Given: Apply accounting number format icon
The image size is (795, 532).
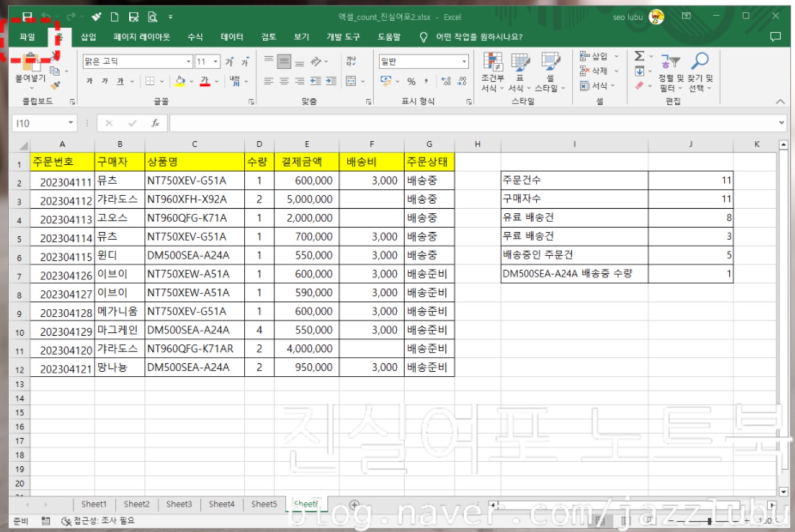Looking at the screenshot, I should pos(386,81).
